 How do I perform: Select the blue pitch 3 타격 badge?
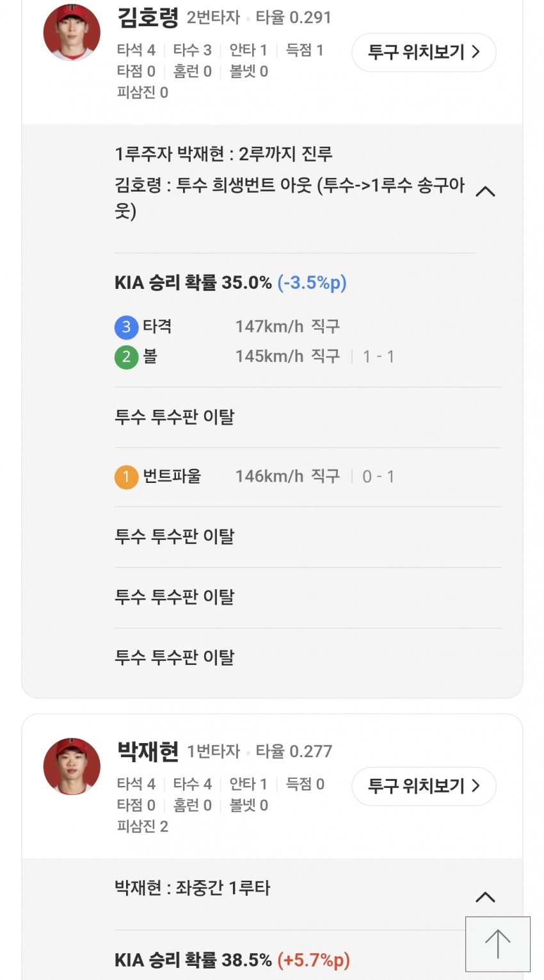point(126,327)
